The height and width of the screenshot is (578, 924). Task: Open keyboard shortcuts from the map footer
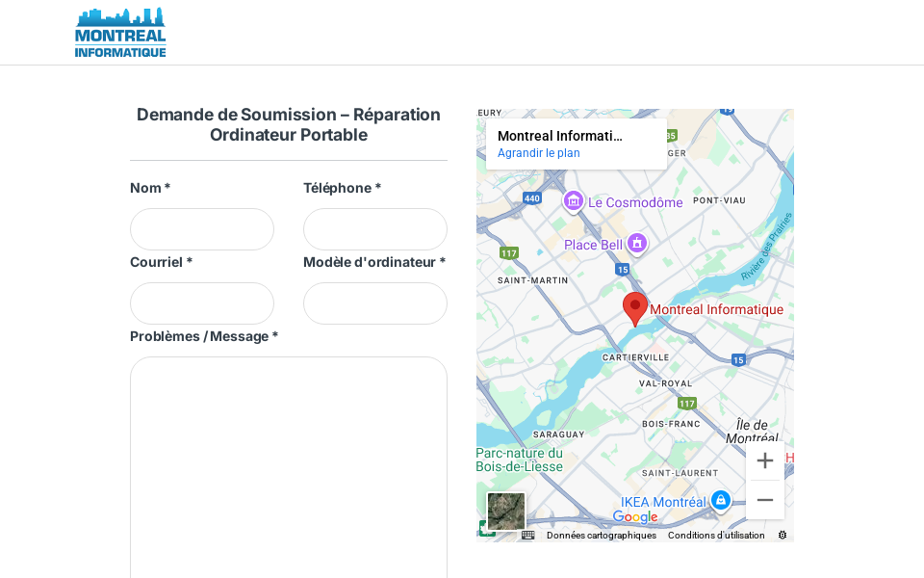pyautogui.click(x=528, y=536)
